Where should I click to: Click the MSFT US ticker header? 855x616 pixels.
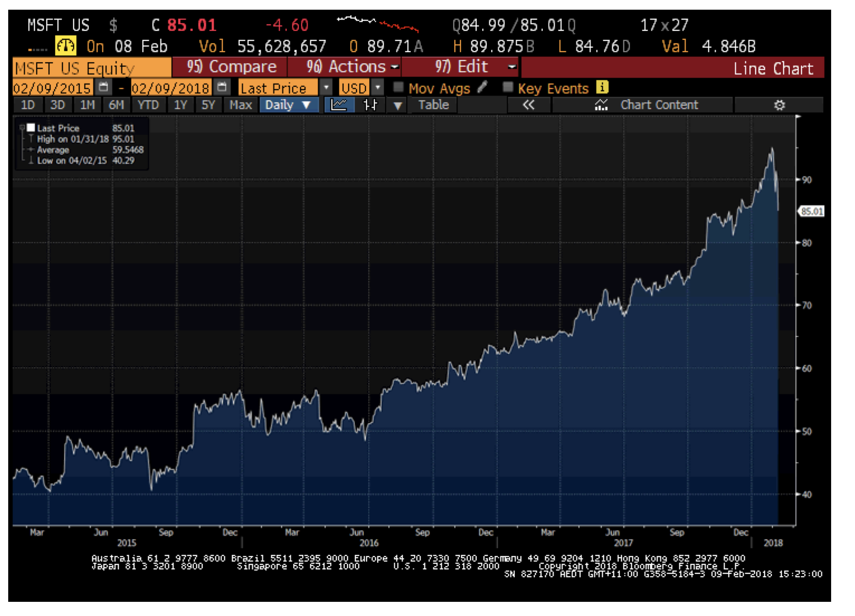[59, 25]
